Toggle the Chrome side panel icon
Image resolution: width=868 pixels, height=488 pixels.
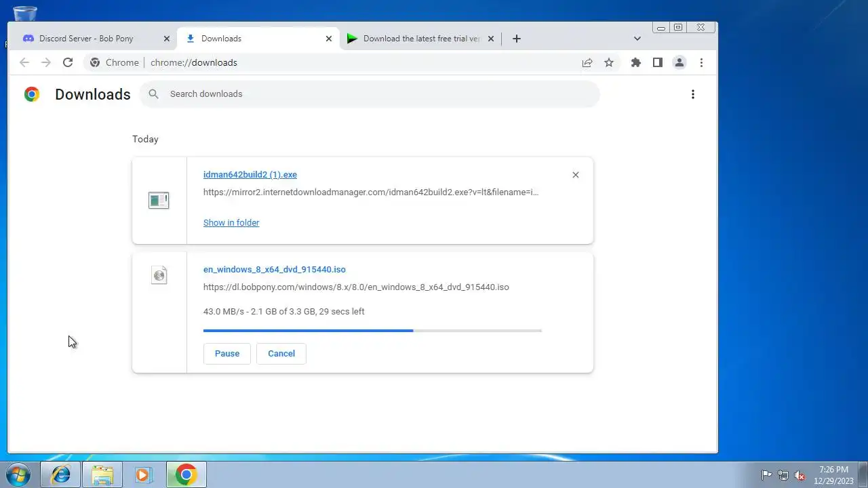(x=658, y=62)
